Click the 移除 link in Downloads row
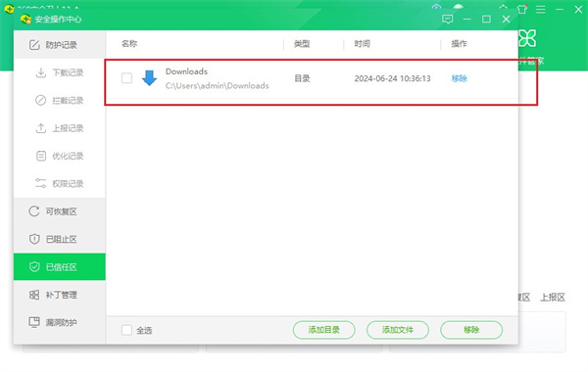Viewport: 588px width, 372px height. click(x=459, y=78)
